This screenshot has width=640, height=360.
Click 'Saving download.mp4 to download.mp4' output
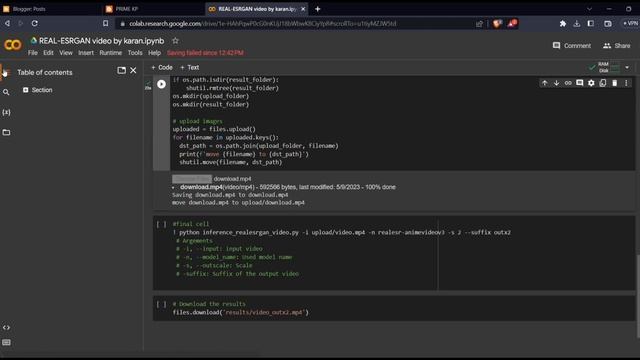230,195
